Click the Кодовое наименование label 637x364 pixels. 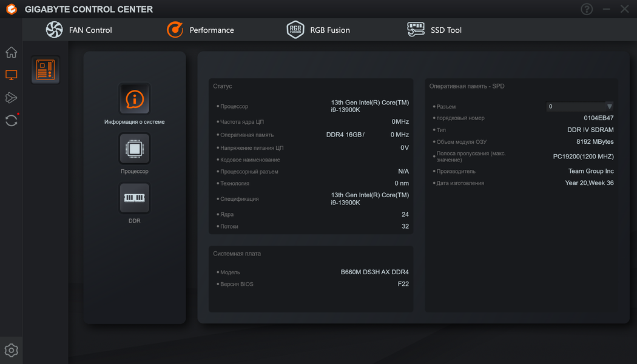coord(250,160)
